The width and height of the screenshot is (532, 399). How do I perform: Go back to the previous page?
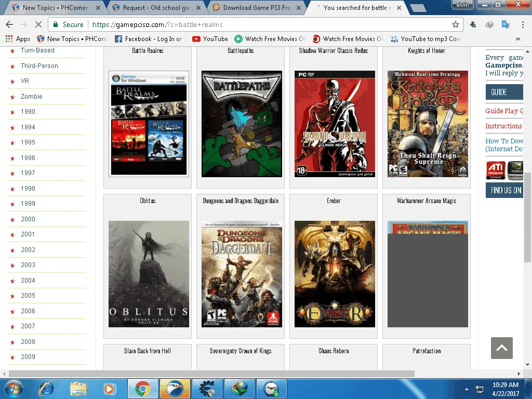point(9,24)
